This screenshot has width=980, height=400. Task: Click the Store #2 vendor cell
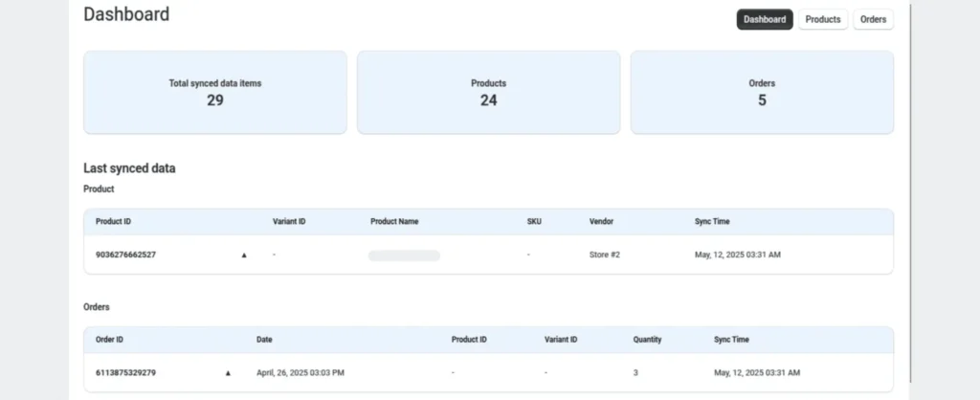pyautogui.click(x=604, y=256)
